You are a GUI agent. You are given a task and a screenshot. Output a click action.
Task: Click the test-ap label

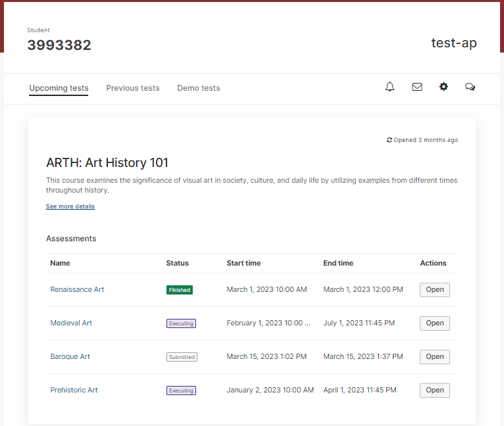pyautogui.click(x=453, y=43)
